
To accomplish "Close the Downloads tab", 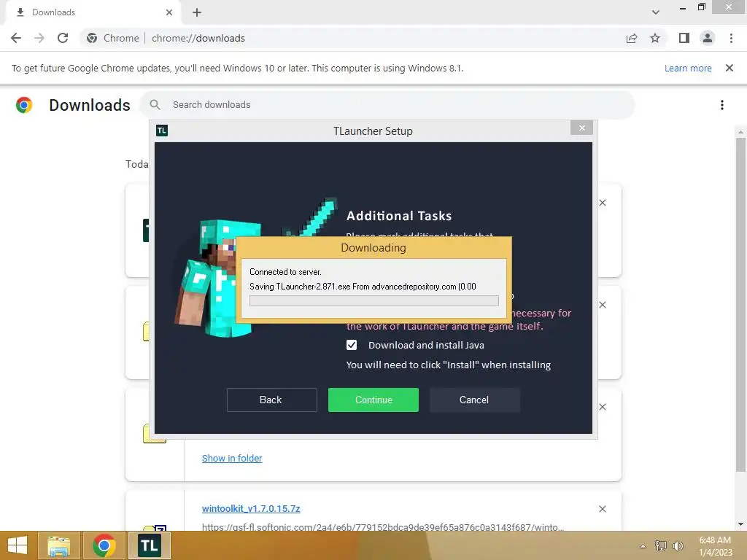I will coord(169,12).
